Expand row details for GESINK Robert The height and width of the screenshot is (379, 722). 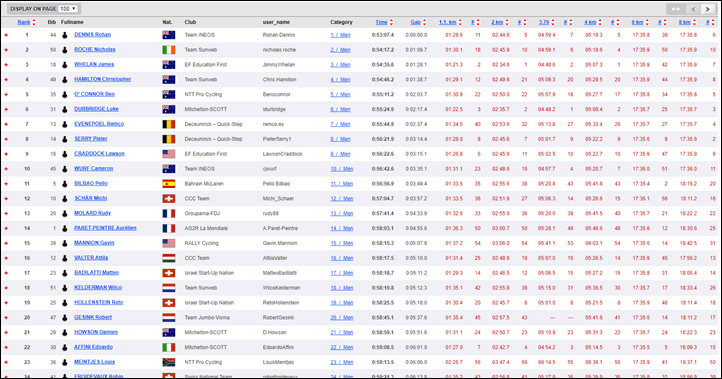pyautogui.click(x=6, y=318)
